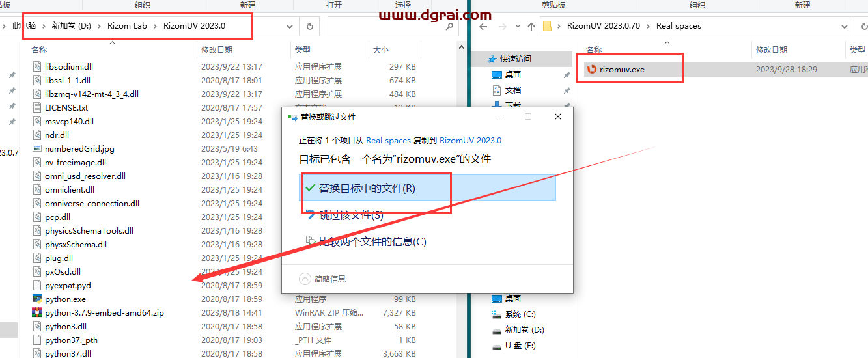Screen dimensions: 868x358
Task: Sort left window by 大小 column
Action: click(380, 49)
